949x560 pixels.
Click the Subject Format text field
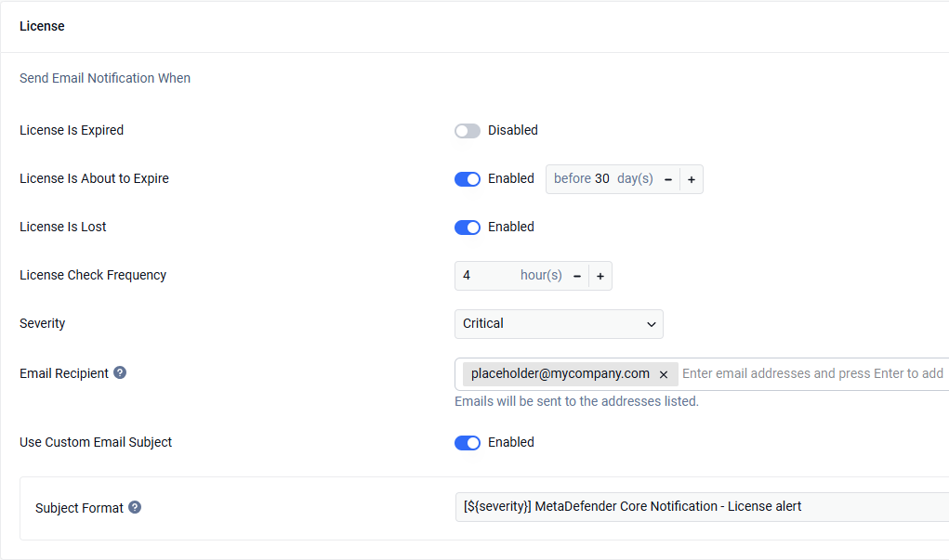[702, 507]
